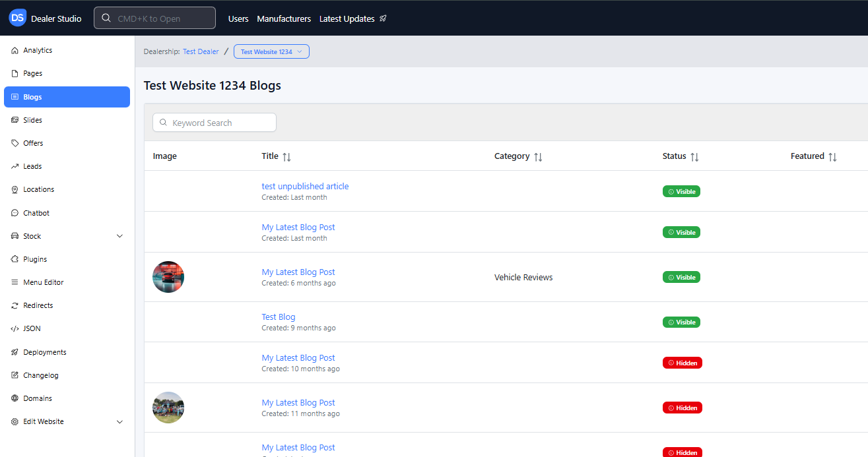Click the Test Dealer breadcrumb link
Screen dimensions: 868x457
click(201, 51)
